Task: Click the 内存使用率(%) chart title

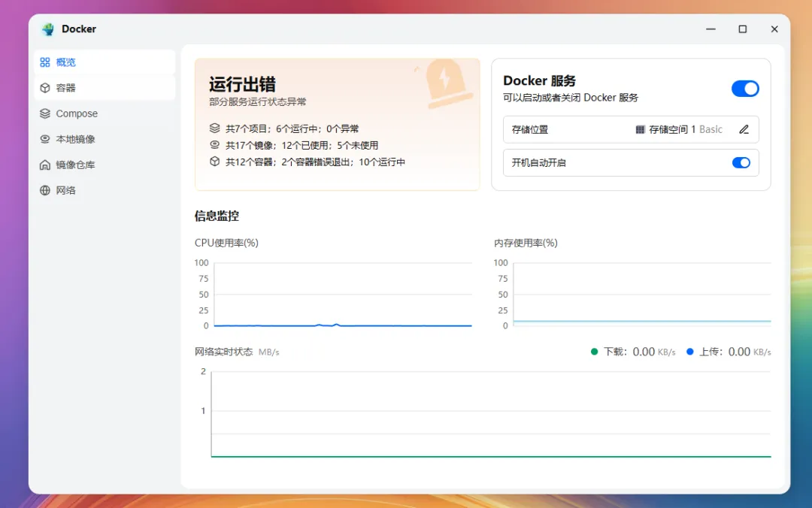Action: (526, 243)
